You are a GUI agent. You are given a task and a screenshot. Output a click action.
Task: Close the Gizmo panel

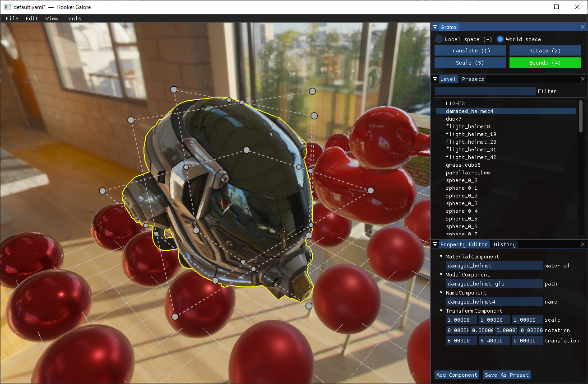[583, 27]
